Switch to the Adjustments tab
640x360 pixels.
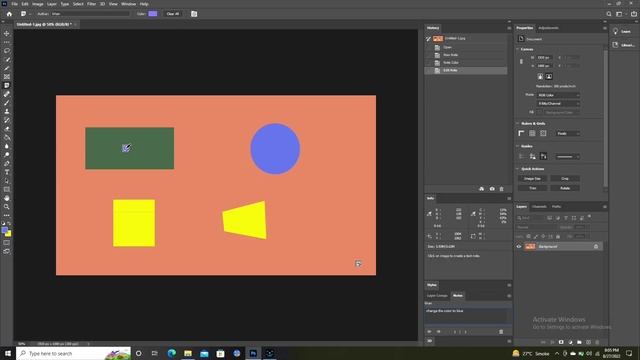[548, 28]
